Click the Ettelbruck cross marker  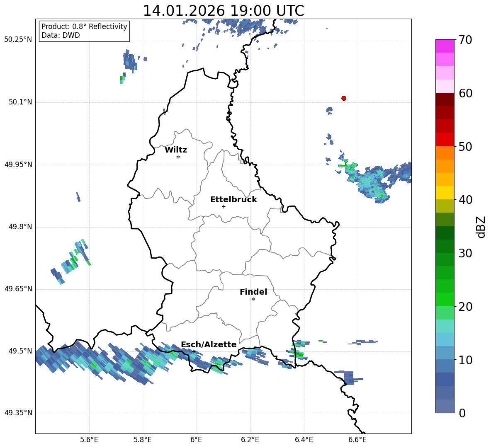tap(224, 206)
